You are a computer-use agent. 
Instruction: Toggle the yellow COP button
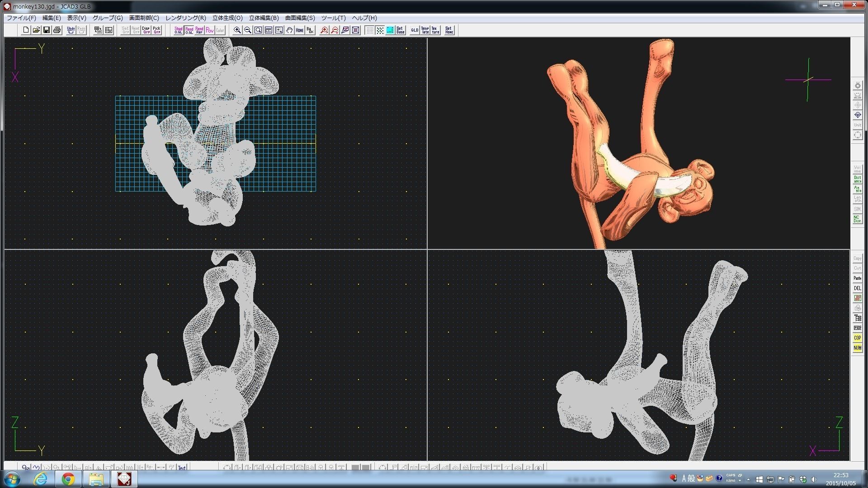pos(858,338)
